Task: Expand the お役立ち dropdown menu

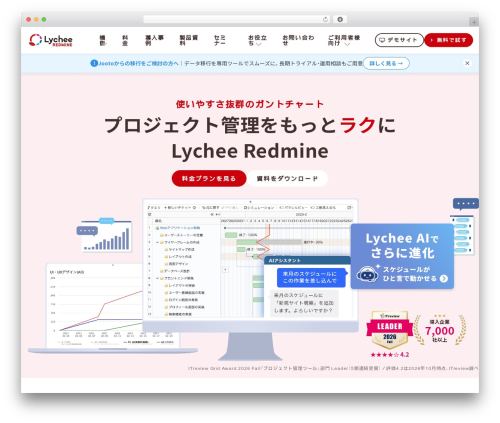Action: coord(257,40)
